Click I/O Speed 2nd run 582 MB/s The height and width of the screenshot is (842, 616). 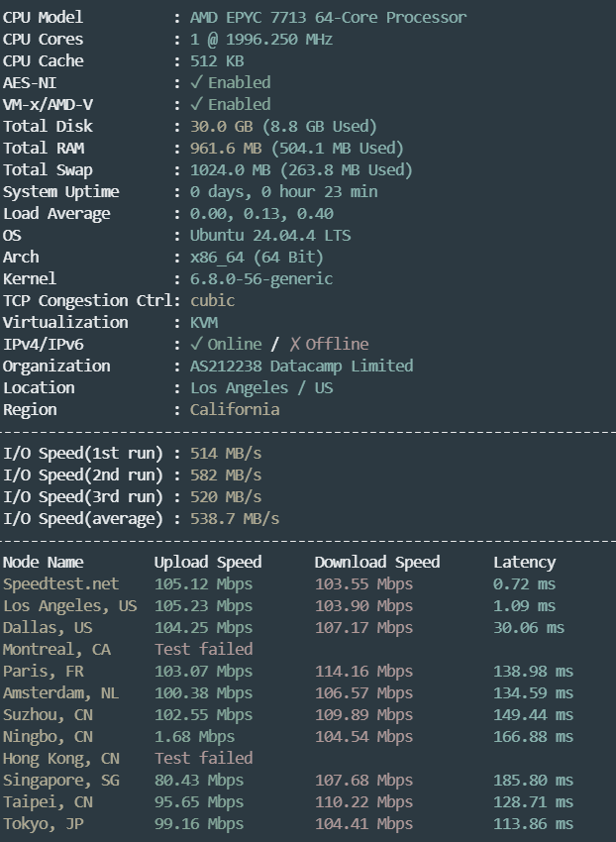tap(226, 475)
